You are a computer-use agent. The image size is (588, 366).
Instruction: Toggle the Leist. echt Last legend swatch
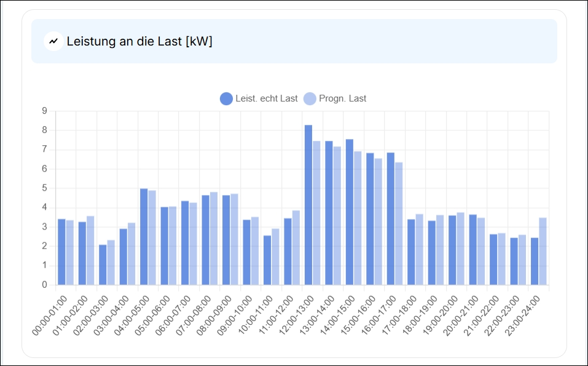point(226,98)
